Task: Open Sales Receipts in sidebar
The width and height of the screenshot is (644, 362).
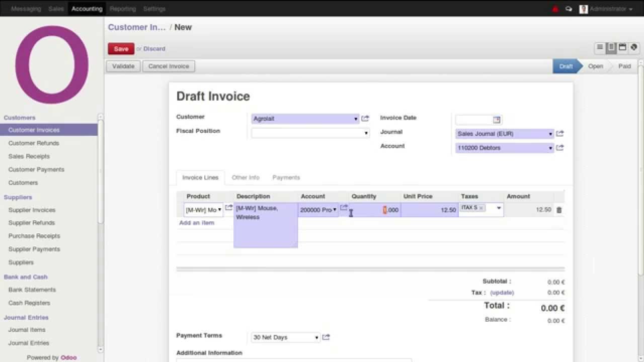Action: 29,156
